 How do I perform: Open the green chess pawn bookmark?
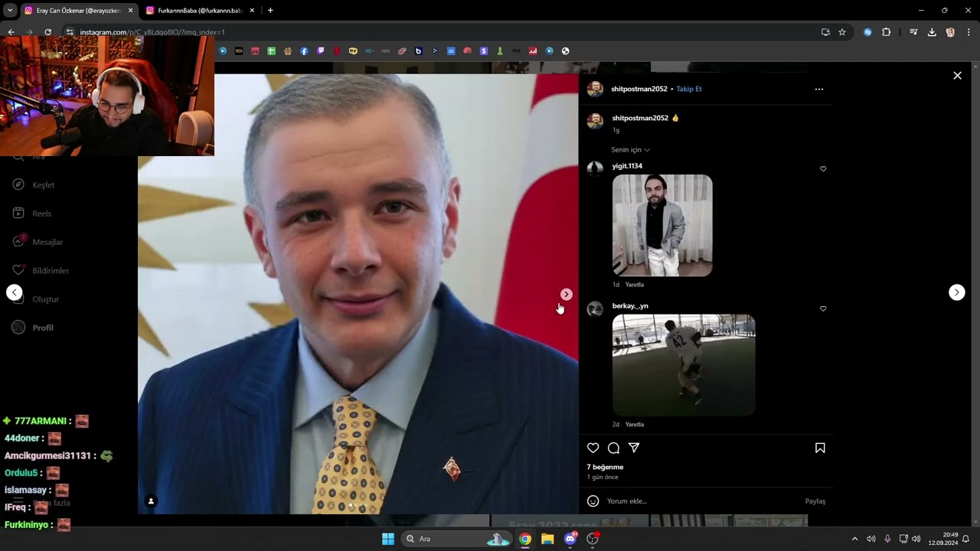coord(500,51)
